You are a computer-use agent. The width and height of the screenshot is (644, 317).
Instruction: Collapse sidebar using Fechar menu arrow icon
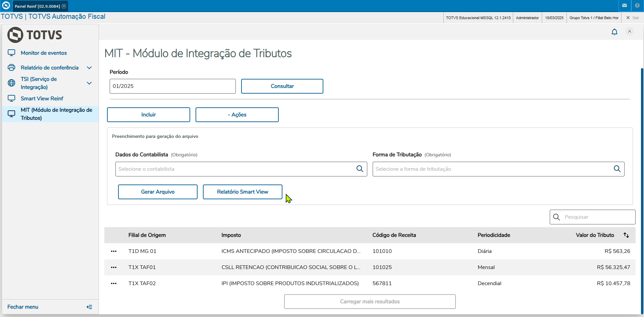[89, 307]
